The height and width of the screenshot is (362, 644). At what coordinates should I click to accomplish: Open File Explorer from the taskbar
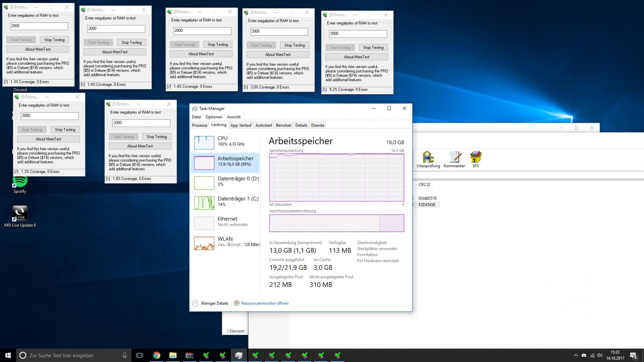tap(173, 355)
